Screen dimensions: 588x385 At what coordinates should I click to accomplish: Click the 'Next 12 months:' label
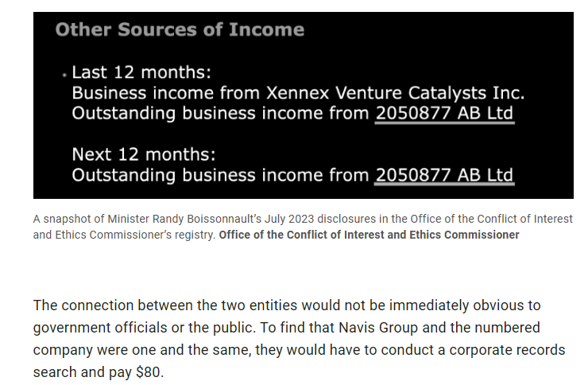coord(144,154)
